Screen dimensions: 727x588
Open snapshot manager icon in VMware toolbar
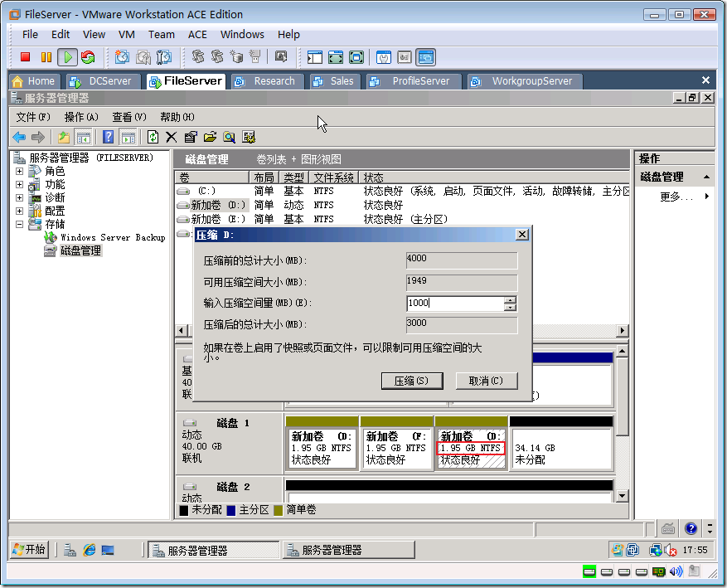point(163,57)
